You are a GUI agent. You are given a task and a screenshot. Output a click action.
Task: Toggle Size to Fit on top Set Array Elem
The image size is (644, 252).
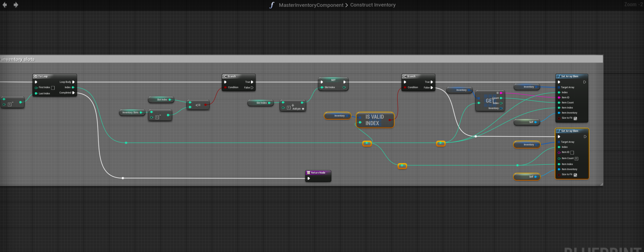coord(575,118)
